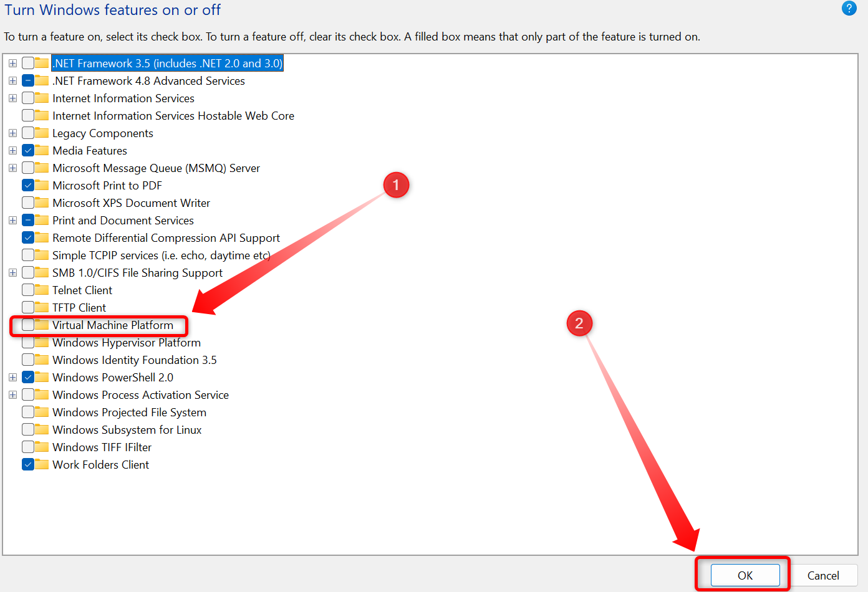The height and width of the screenshot is (592, 868).
Task: Enable Windows Subsystem for Linux checkbox
Action: pos(28,429)
